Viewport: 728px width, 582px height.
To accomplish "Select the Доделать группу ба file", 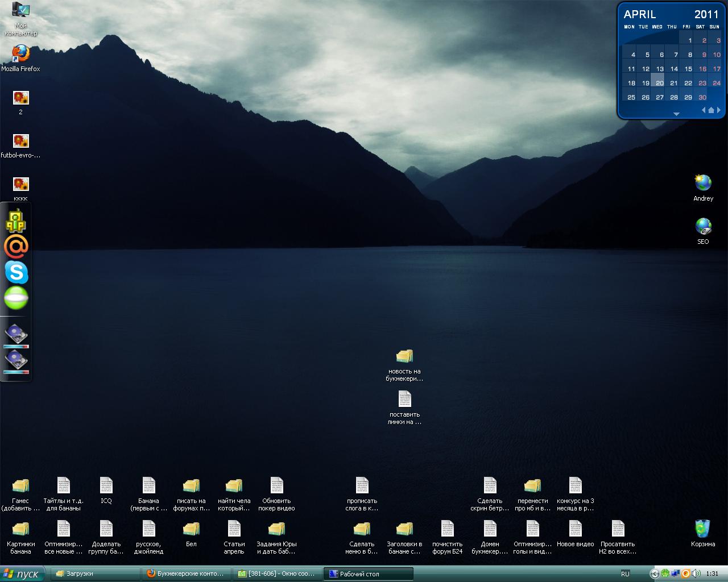I will [106, 529].
